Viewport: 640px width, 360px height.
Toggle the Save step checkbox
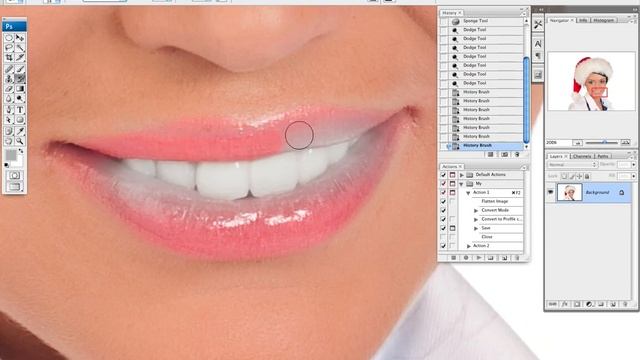[x=443, y=228]
